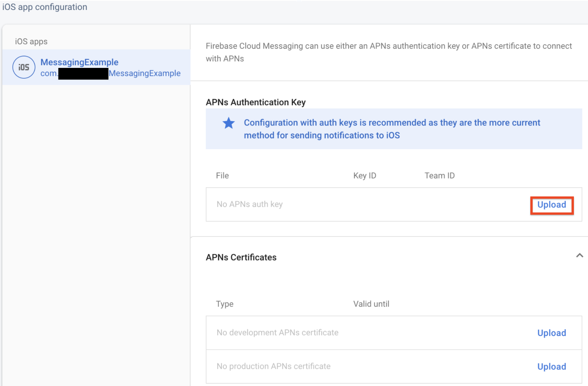The width and height of the screenshot is (588, 386).
Task: Upload an APNs auth key
Action: 551,205
